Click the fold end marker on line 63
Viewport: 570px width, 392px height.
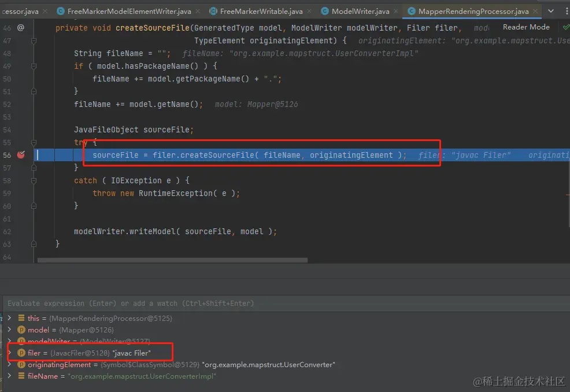[34, 244]
